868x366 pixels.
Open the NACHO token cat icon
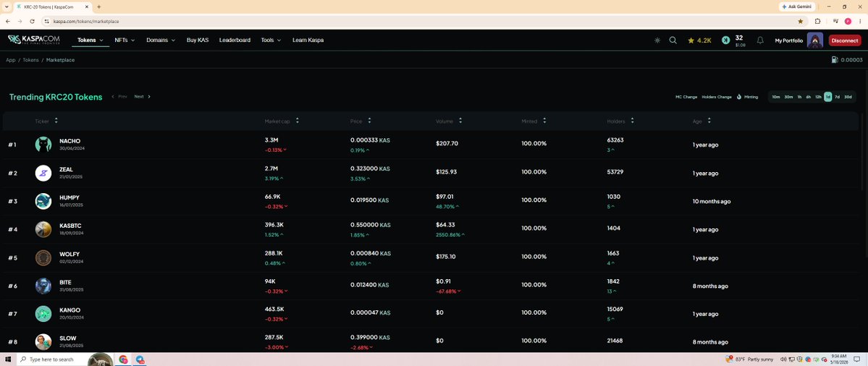43,144
